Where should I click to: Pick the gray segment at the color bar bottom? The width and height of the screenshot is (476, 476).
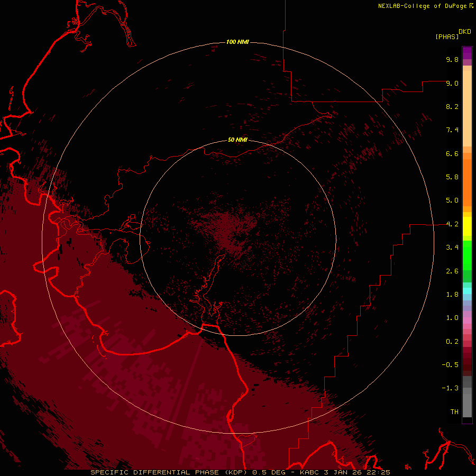pyautogui.click(x=467, y=406)
